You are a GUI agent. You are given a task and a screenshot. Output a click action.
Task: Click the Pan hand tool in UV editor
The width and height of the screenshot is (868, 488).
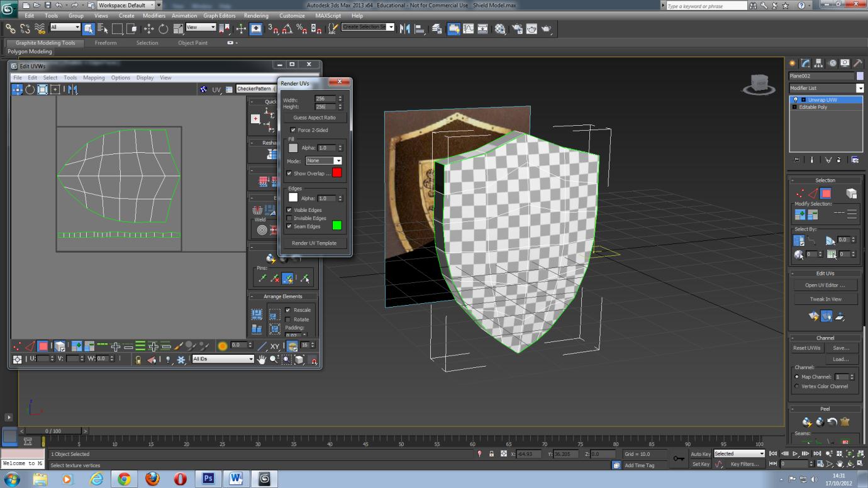click(262, 359)
